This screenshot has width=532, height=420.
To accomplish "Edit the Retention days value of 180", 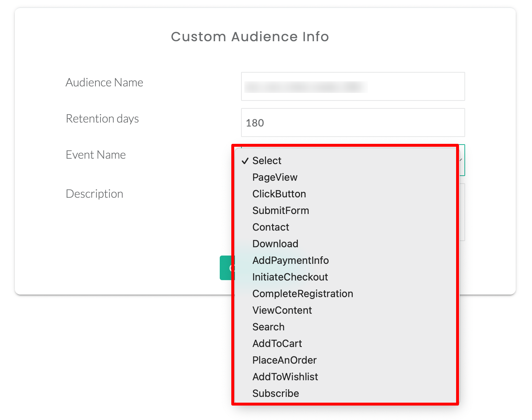I will (x=353, y=123).
